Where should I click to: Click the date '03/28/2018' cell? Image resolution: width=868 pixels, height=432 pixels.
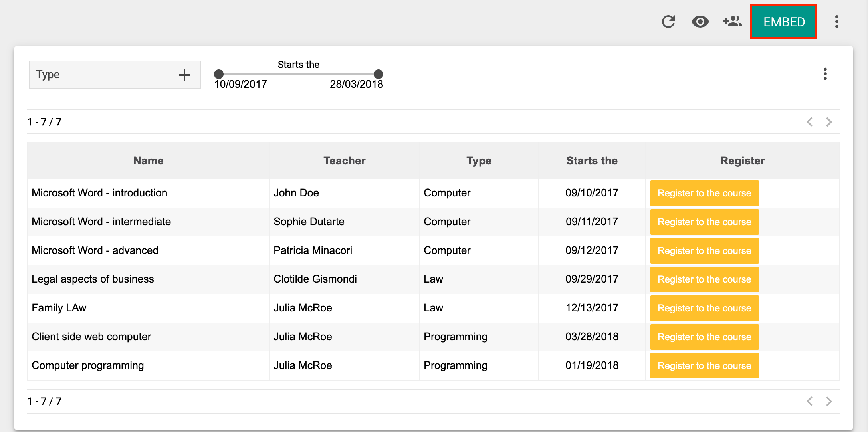[592, 337]
